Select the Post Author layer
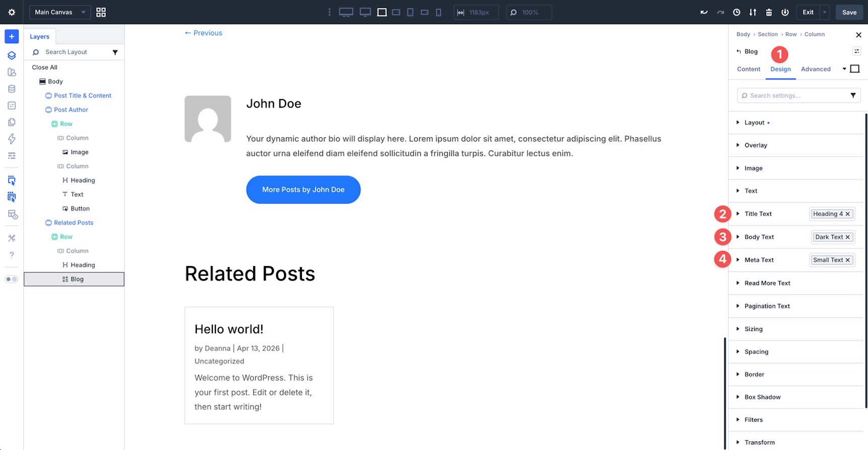 point(71,110)
